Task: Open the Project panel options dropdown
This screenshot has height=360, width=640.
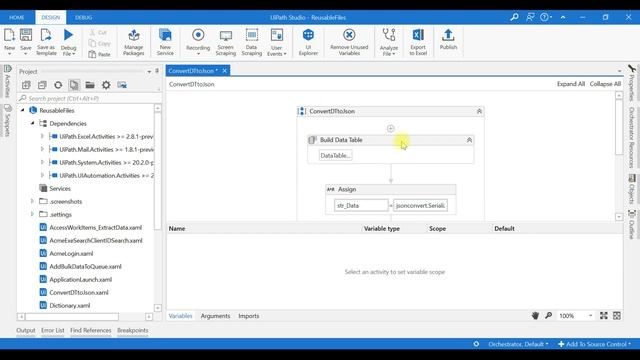Action: 149,71
